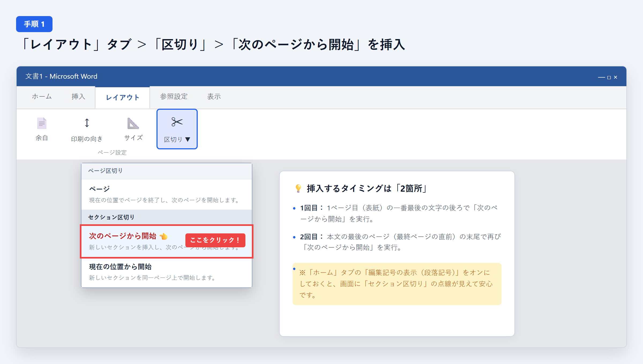
Task: Click the 印刷の向き orientation arrow icon
Action: tap(87, 123)
